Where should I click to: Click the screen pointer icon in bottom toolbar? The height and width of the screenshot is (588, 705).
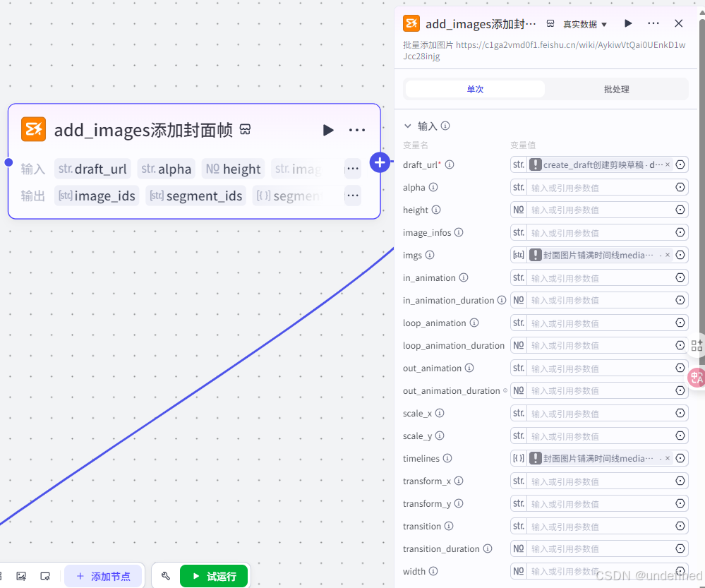(45, 576)
